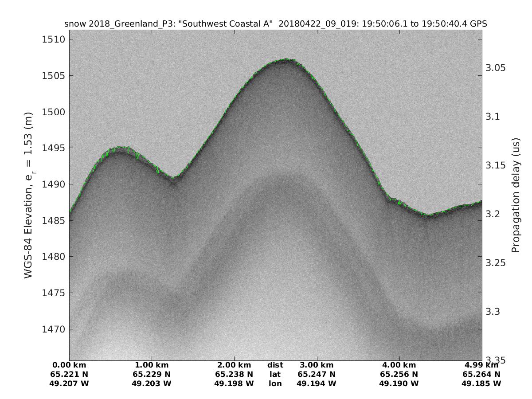Click the 4.00 km distance label

[399, 365]
